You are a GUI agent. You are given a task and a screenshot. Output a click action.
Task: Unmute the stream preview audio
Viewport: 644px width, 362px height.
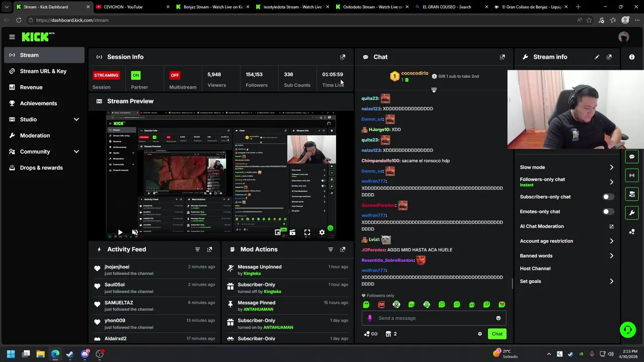[x=134, y=232]
